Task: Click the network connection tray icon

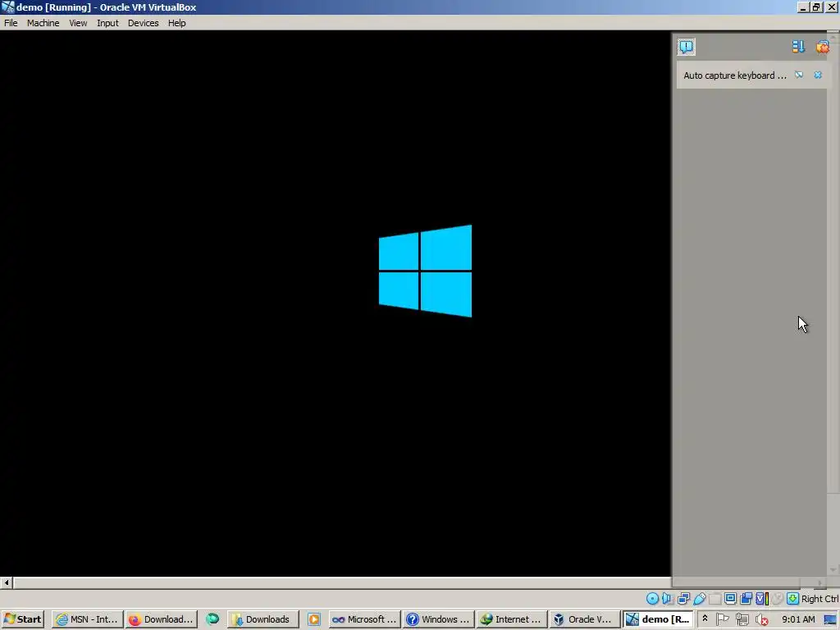Action: coord(742,619)
